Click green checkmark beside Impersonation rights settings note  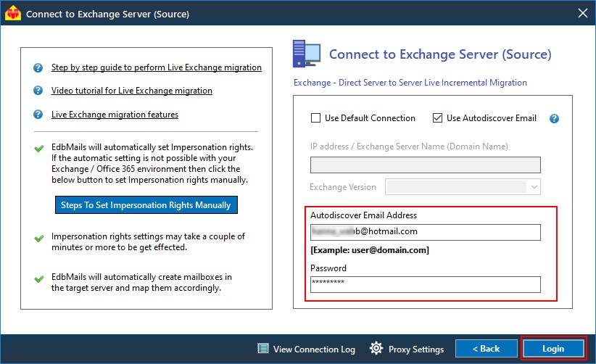[38, 239]
